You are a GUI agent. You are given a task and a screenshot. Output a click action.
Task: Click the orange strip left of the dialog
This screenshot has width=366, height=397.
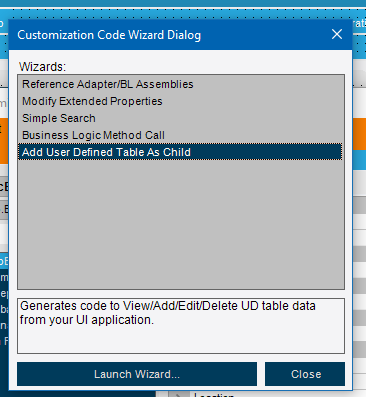point(4,141)
